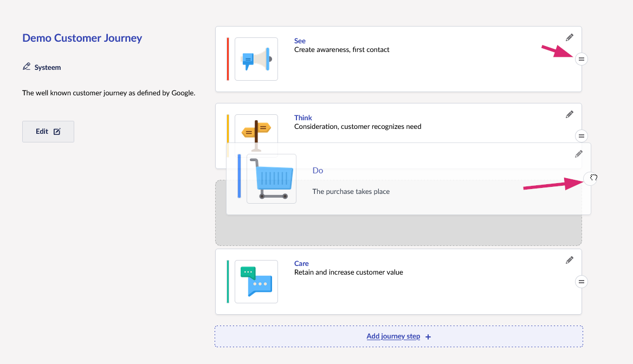
Task: Open the Think step title
Action: (303, 118)
